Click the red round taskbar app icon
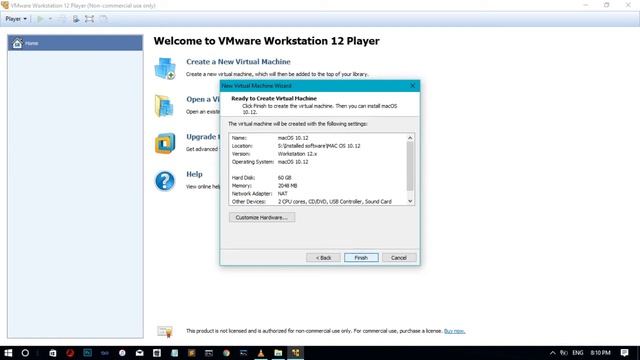640x360 pixels. [70, 353]
